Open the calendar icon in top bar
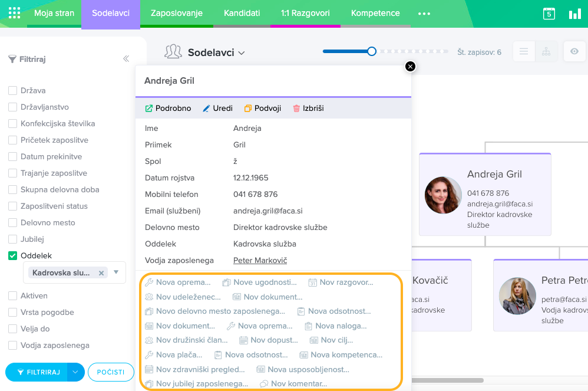This screenshot has width=588, height=391. (x=549, y=14)
